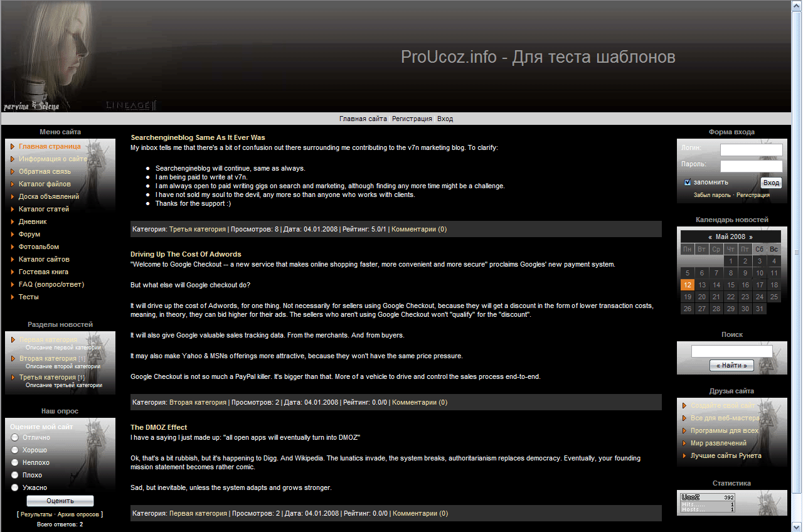Screen dimensions: 803x532
Task: Click the scrollbar up arrow
Action: [797, 6]
